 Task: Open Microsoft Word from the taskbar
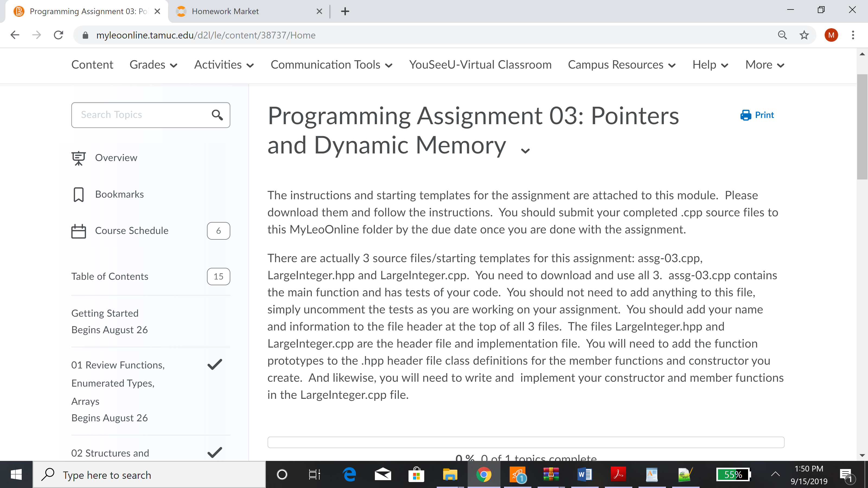coord(585,475)
